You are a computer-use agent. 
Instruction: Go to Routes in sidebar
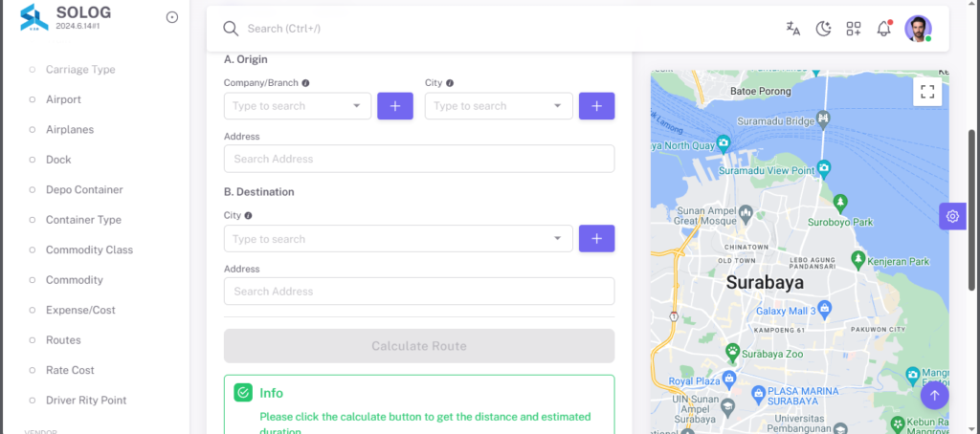63,339
